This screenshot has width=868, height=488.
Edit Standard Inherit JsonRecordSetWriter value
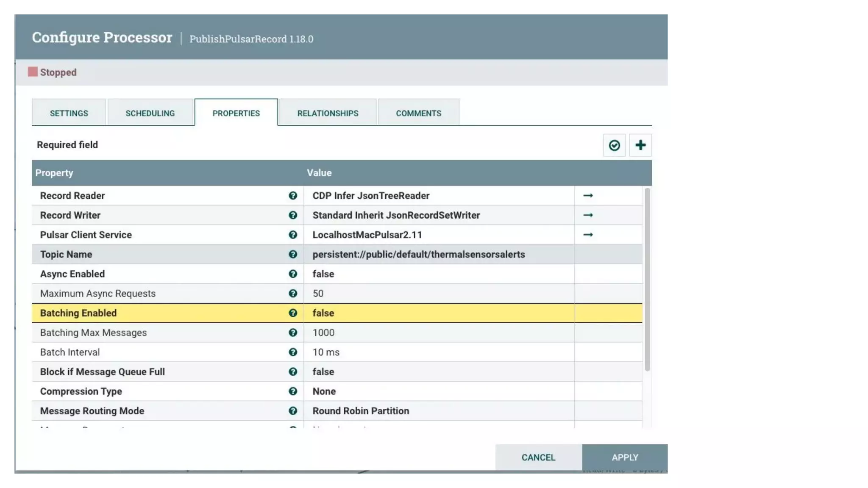point(439,215)
